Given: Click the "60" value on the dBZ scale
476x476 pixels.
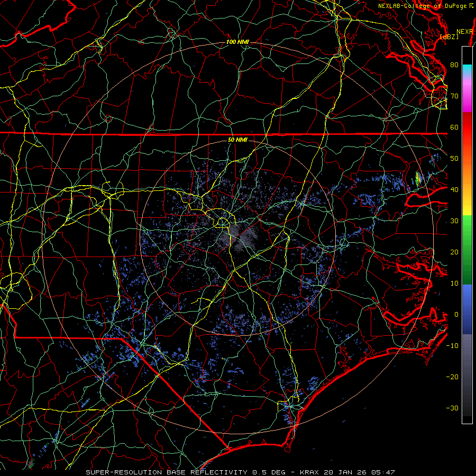Looking at the screenshot, I should 454,127.
